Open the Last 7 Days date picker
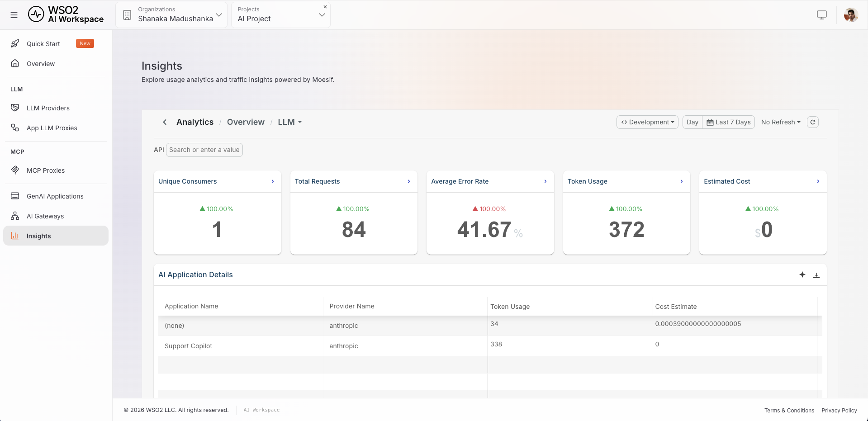 point(729,122)
